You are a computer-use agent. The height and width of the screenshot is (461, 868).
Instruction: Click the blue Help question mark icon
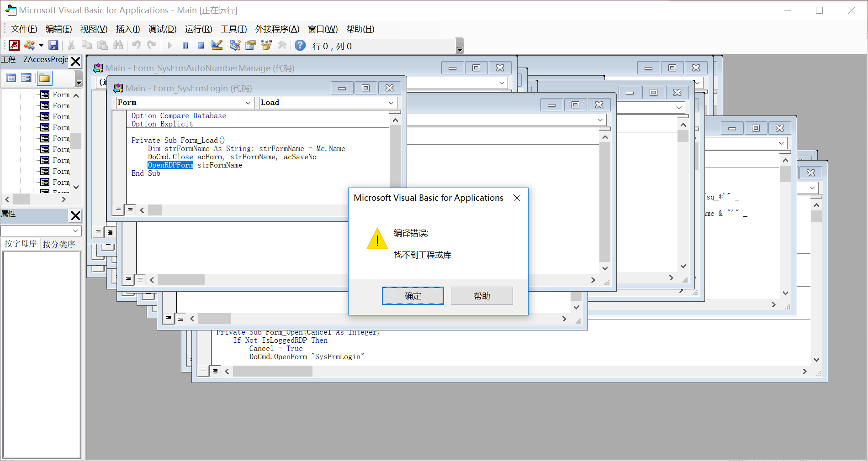[x=300, y=45]
